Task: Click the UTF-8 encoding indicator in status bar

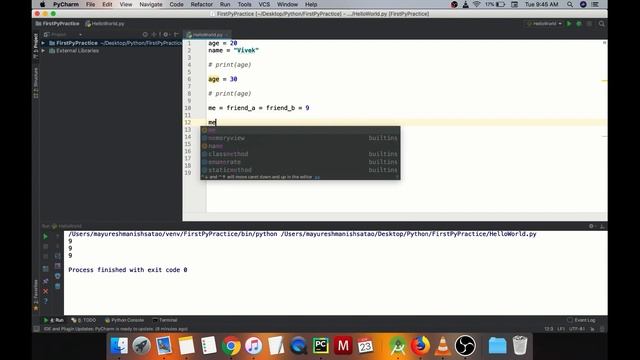Action: [577, 329]
